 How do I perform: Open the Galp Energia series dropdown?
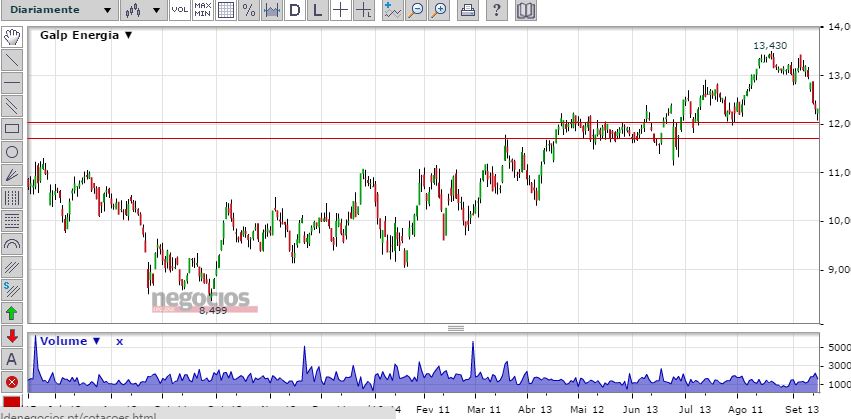pyautogui.click(x=86, y=35)
